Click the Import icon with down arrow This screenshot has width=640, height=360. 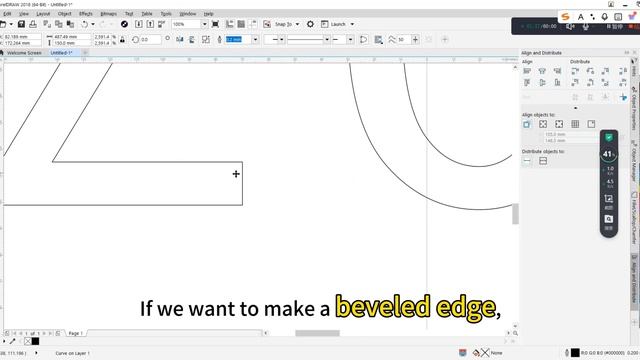(x=139, y=24)
